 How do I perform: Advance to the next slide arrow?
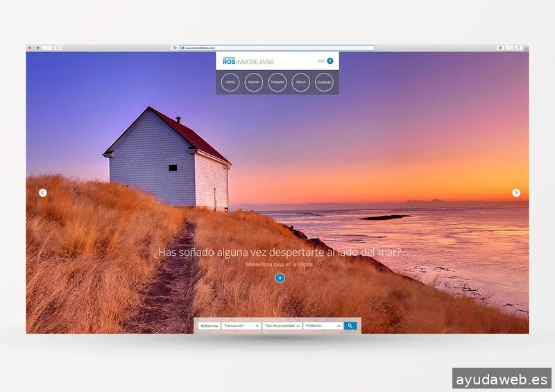point(516,193)
